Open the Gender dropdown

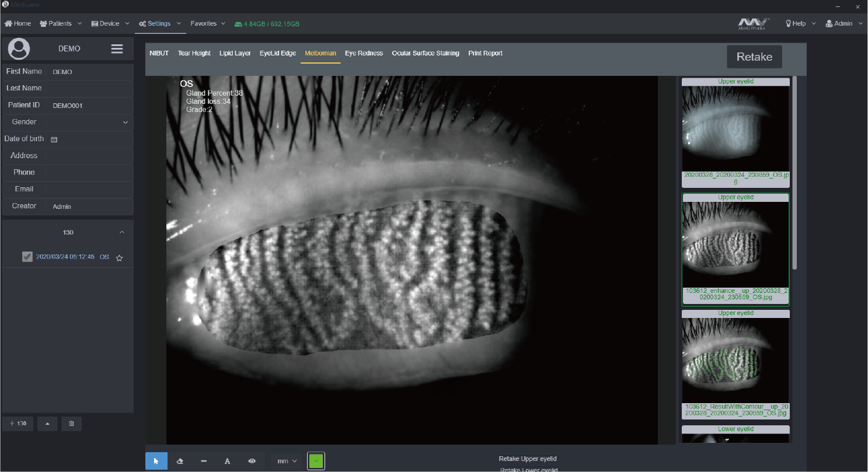90,122
